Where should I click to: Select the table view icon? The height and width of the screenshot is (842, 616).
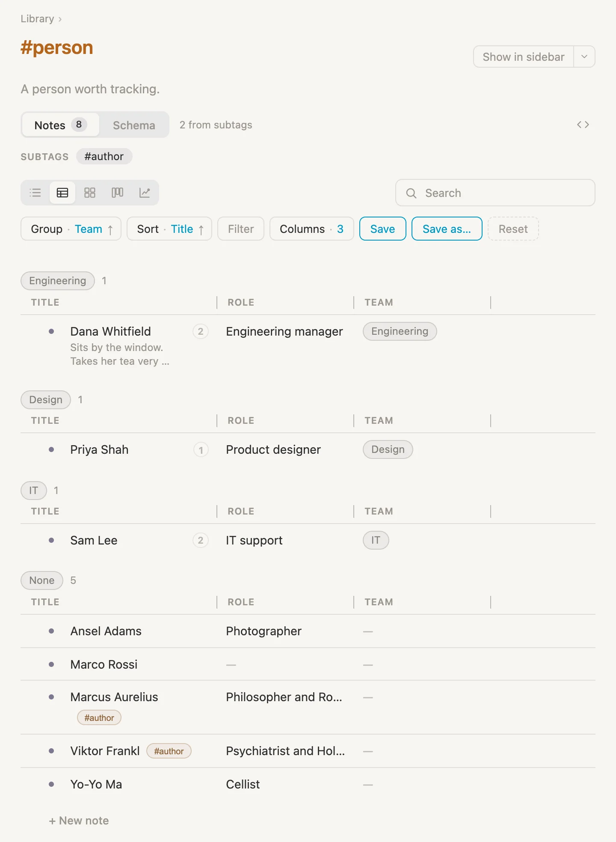[x=62, y=193]
